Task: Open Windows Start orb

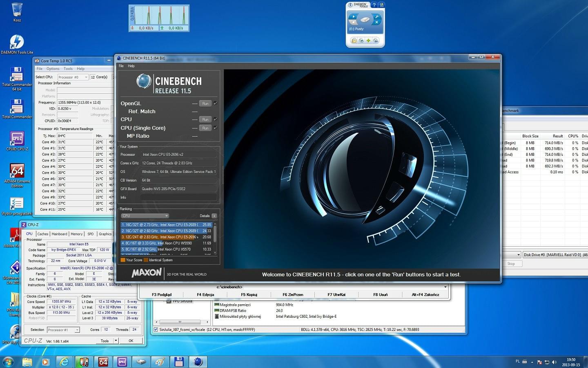Action: (x=8, y=362)
